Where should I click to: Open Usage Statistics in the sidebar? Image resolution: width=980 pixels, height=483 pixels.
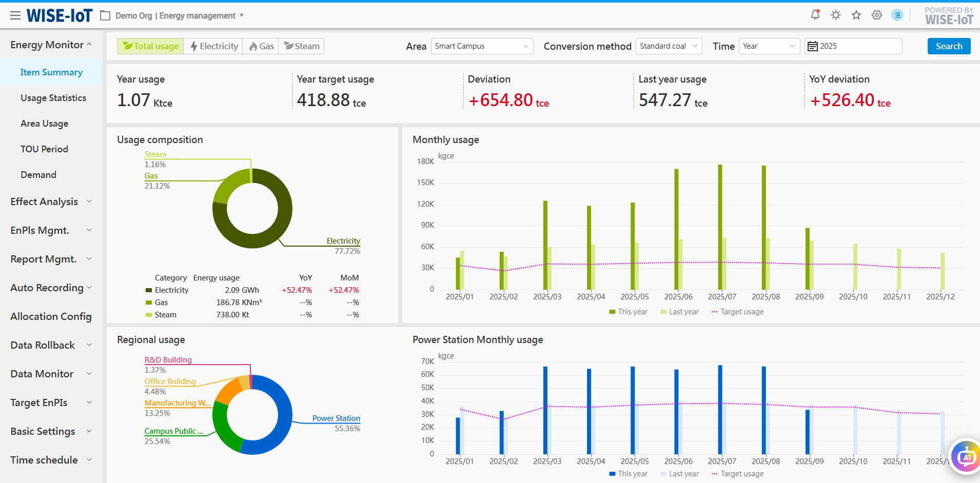point(53,98)
